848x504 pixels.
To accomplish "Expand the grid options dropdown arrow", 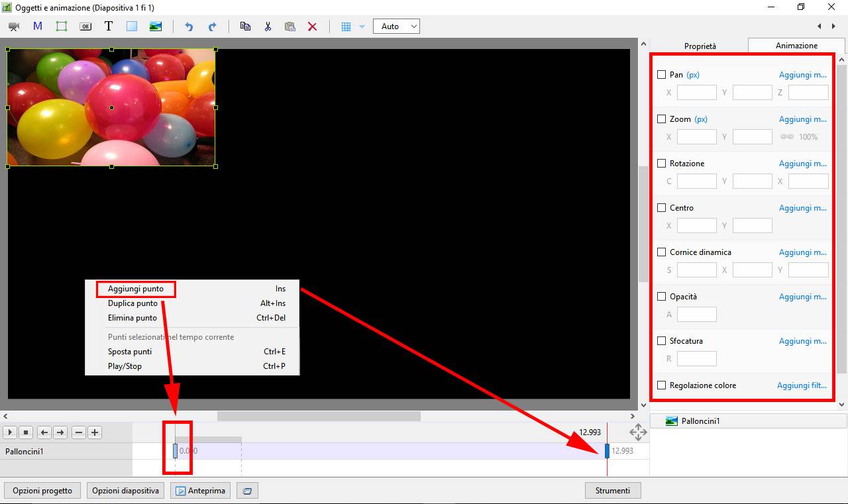I will (x=362, y=26).
